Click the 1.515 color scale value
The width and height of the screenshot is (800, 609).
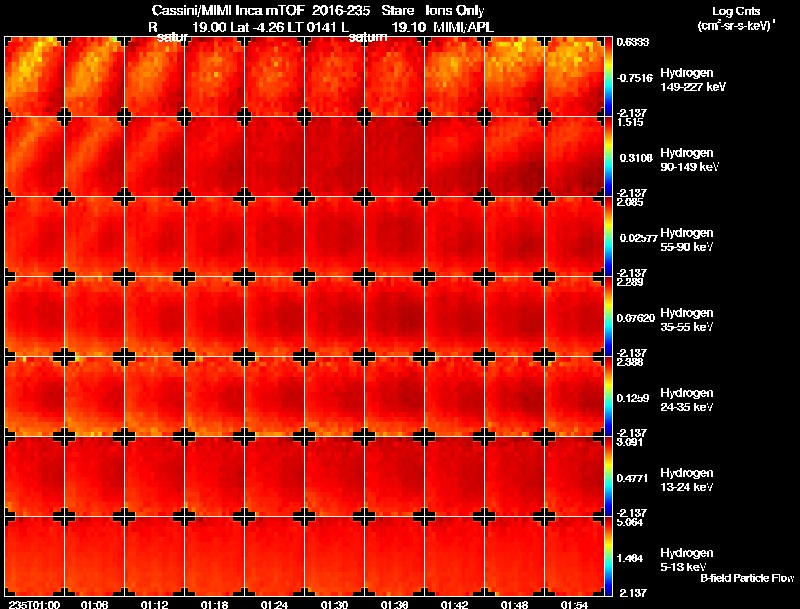[630, 122]
